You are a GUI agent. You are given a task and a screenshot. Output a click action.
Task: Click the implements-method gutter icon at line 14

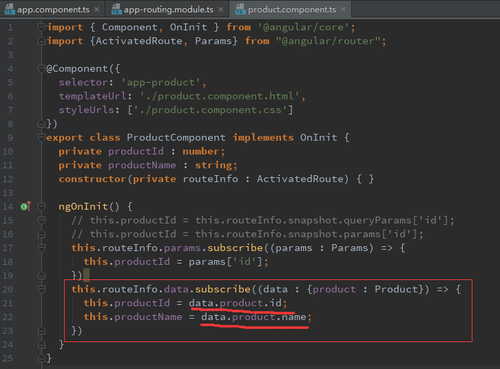tap(26, 206)
